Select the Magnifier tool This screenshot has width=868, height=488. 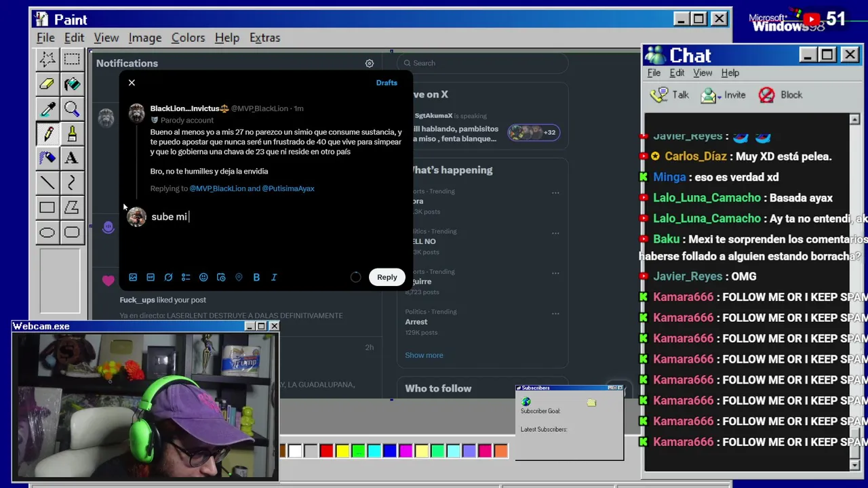tap(72, 108)
